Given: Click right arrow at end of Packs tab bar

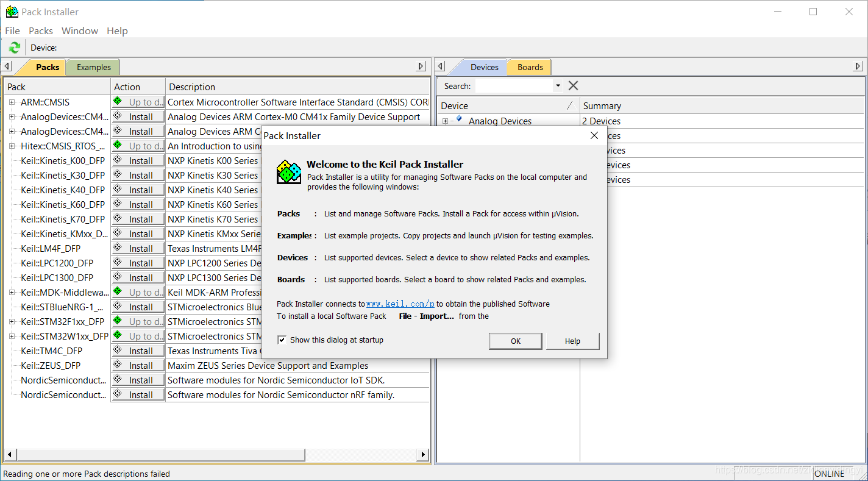Looking at the screenshot, I should coord(421,66).
